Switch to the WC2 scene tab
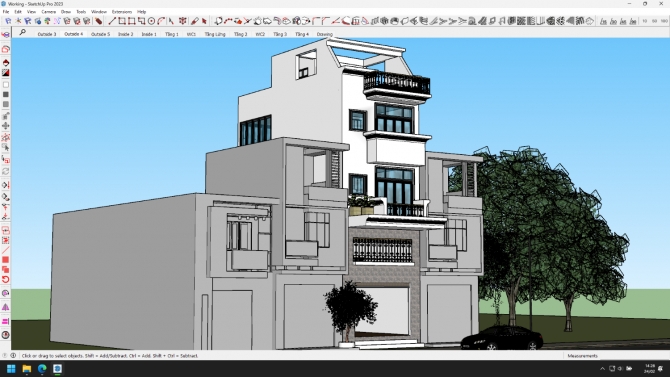Viewport: 670px width, 377px height. (260, 34)
